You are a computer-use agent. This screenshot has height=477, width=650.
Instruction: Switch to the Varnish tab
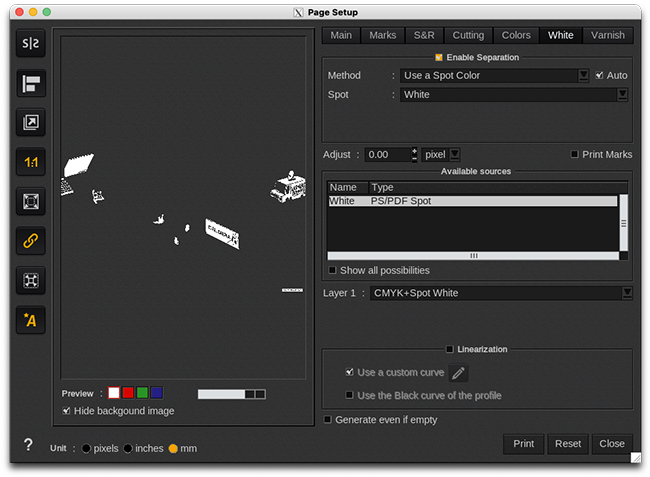pyautogui.click(x=608, y=35)
